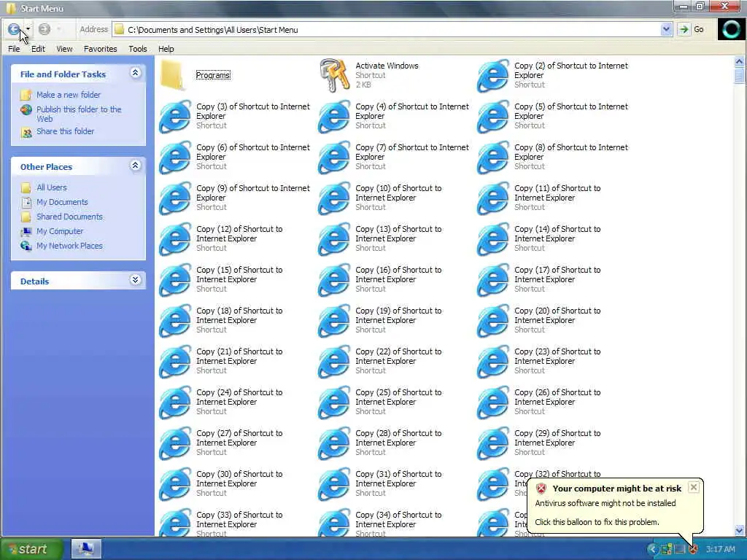Click the Copy (17) of Shortcut filename text

point(557,275)
